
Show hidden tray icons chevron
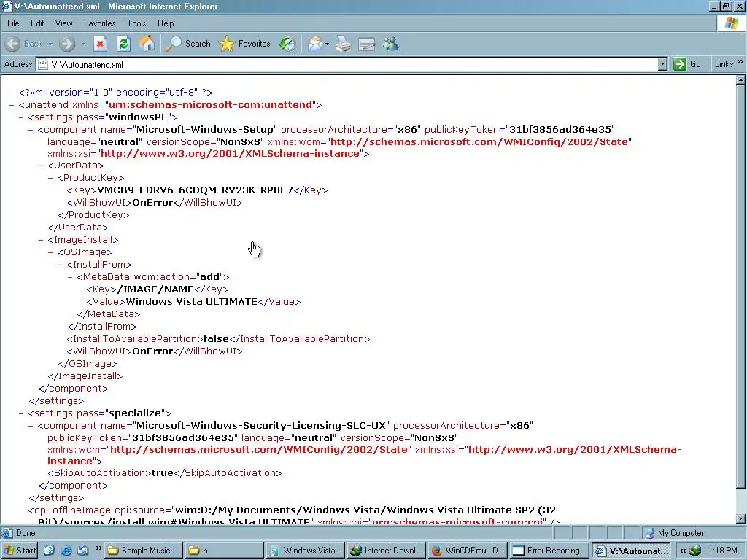[x=683, y=551]
